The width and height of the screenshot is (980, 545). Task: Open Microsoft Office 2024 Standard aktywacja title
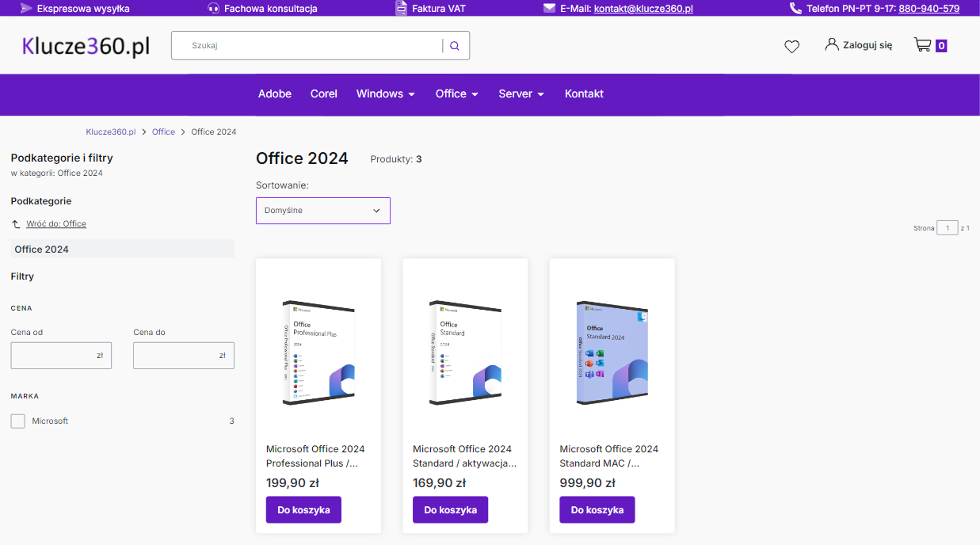464,456
